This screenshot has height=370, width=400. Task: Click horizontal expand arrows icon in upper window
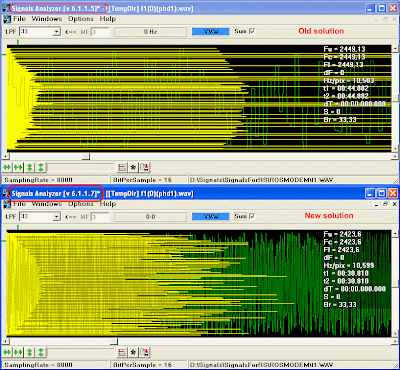coord(7,167)
